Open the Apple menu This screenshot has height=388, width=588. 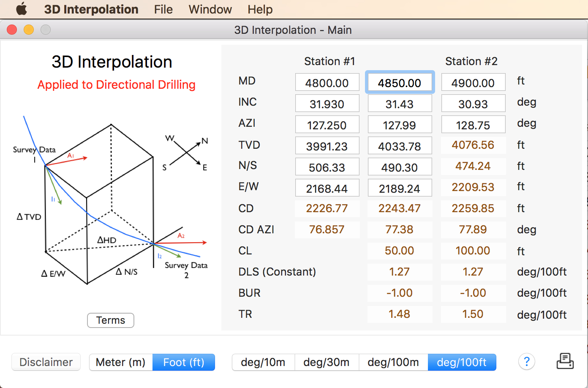(21, 9)
